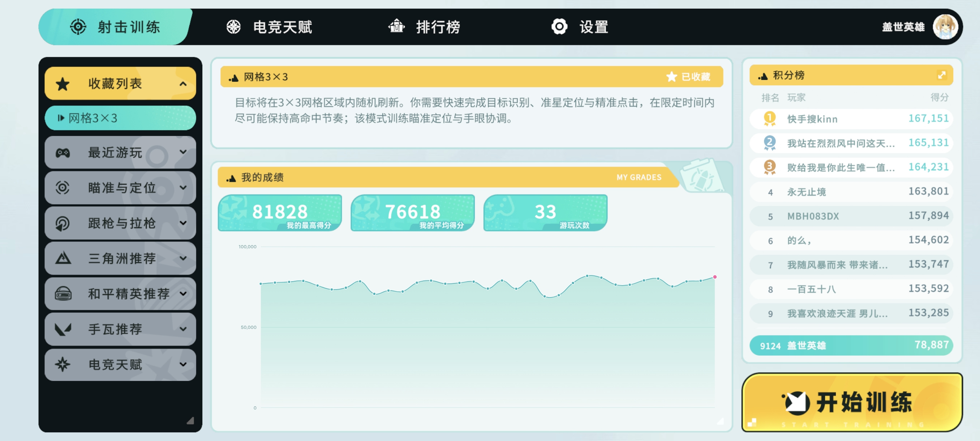Click the gold rank 1 medal

pos(769,119)
